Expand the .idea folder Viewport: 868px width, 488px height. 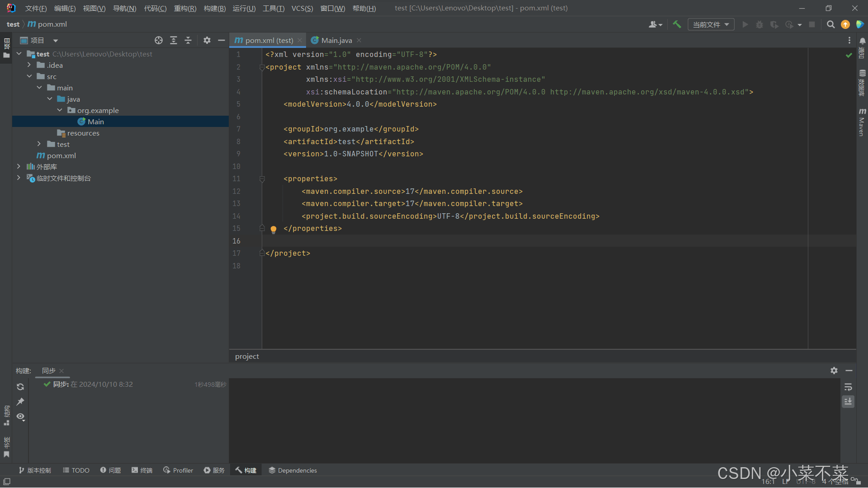(x=29, y=65)
